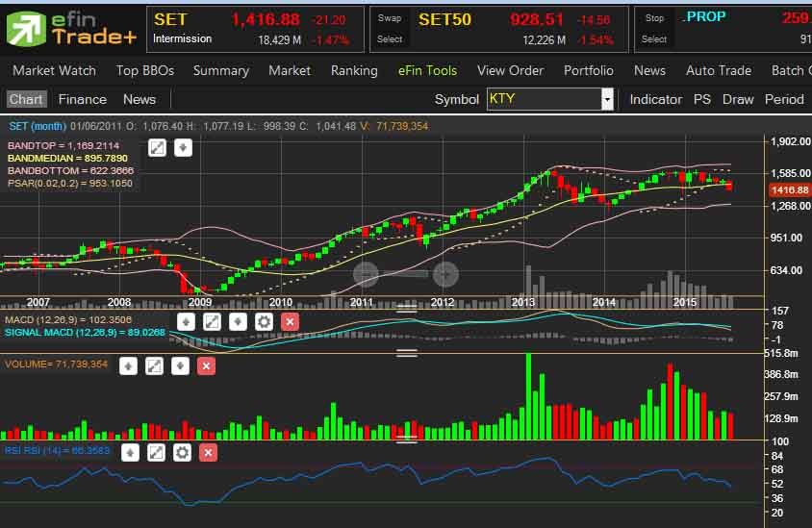Screen dimensions: 812x528
Task: Open the Market Watch menu
Action: coord(55,70)
